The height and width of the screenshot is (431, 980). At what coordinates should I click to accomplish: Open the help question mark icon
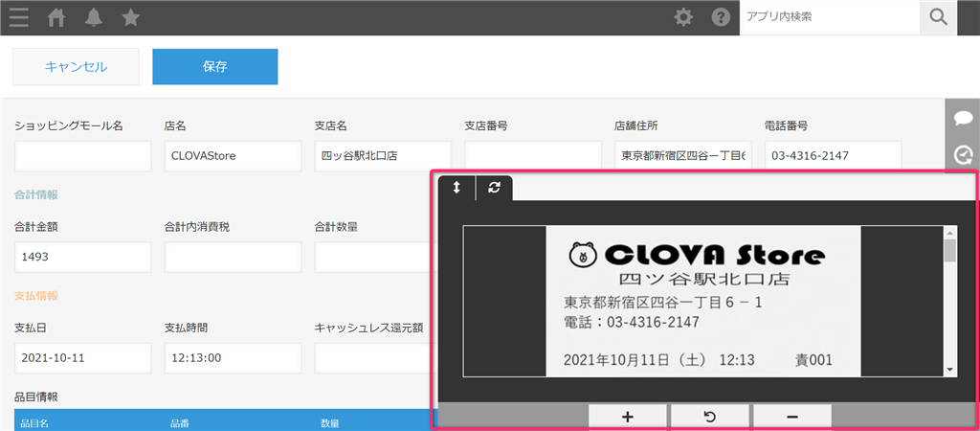(721, 17)
